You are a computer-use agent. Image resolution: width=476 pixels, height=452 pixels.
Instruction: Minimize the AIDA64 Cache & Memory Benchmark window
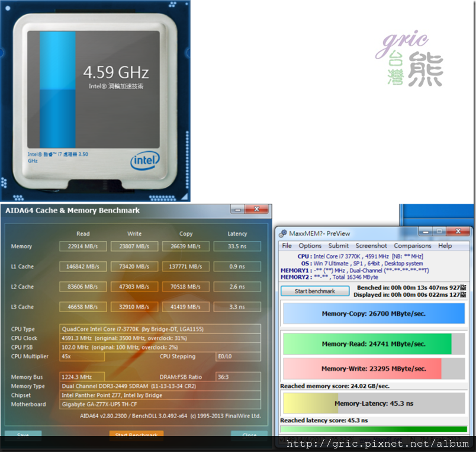tap(237, 209)
